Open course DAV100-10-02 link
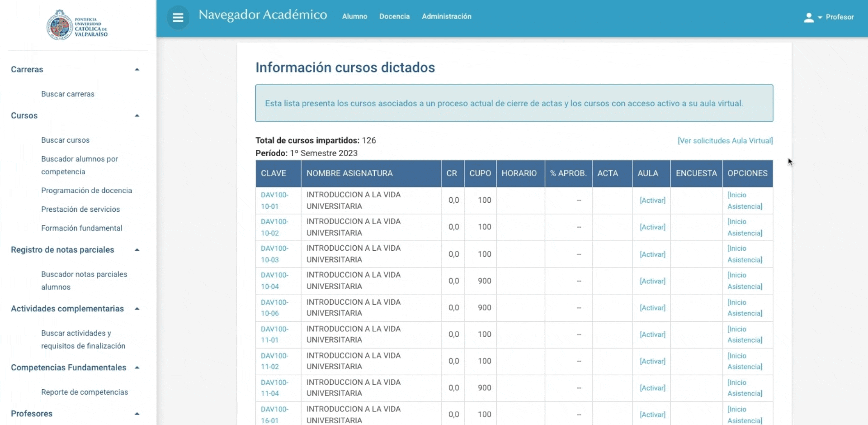This screenshot has width=868, height=425. pos(274,227)
